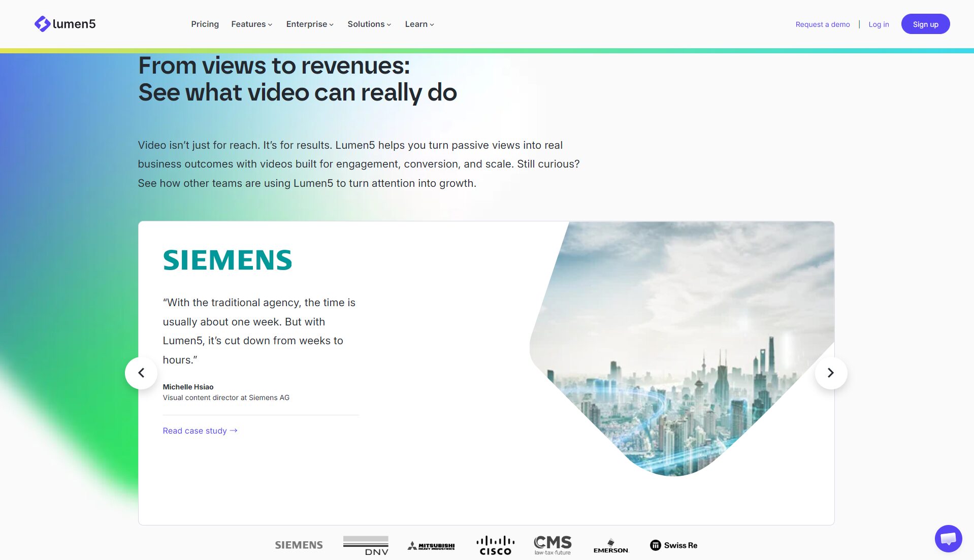
Task: Click Request a demo link
Action: 822,24
